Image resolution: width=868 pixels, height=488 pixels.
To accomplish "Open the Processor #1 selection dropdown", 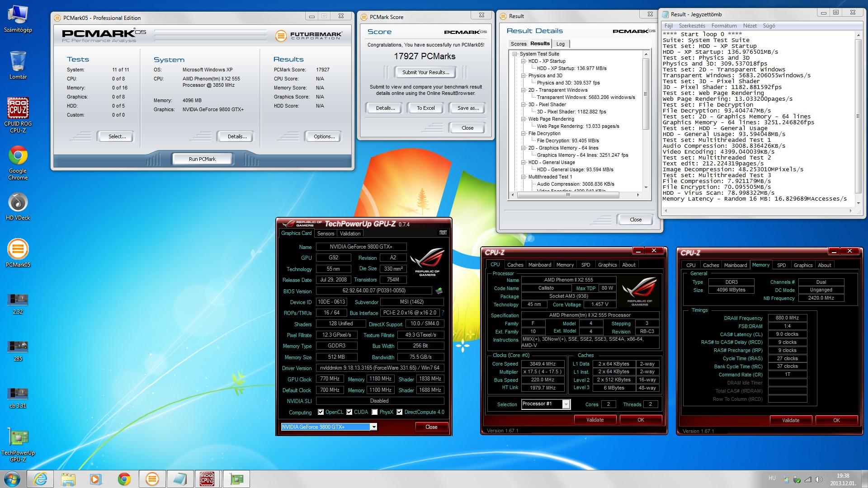I will [x=566, y=404].
